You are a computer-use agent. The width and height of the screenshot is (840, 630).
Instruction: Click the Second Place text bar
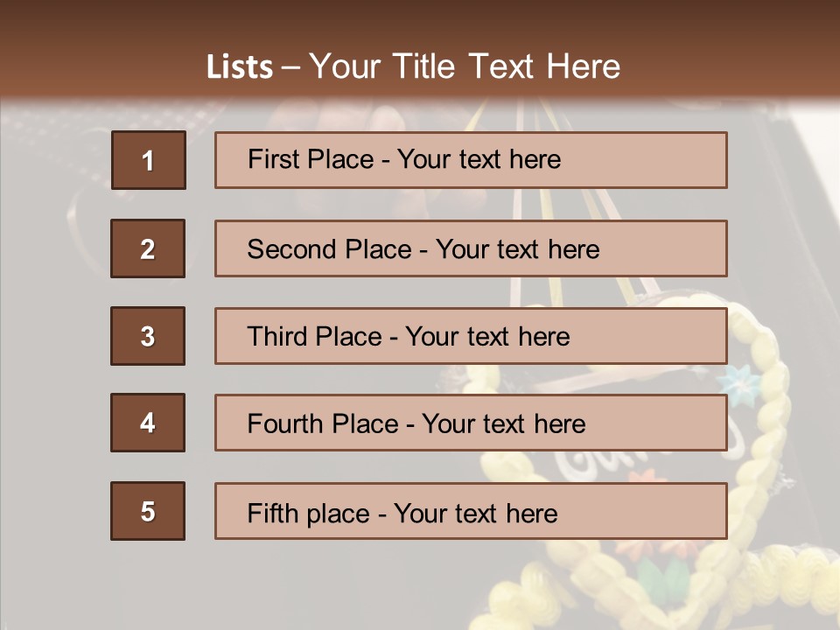(x=471, y=248)
